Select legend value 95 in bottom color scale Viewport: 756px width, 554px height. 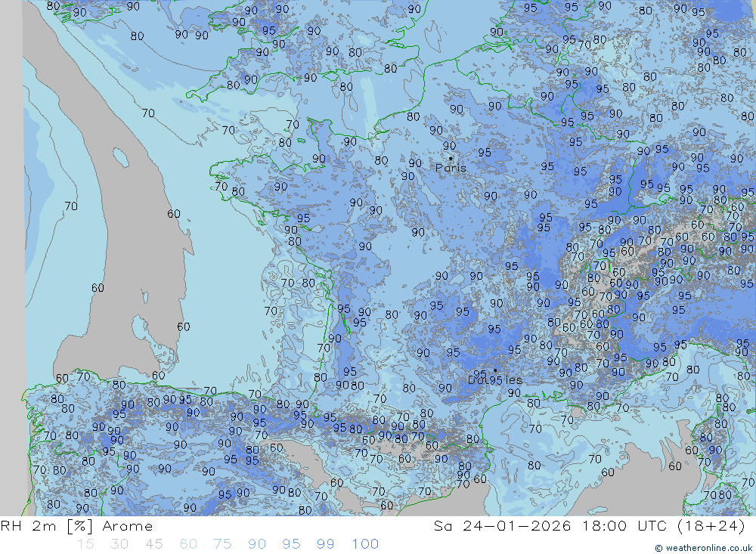(291, 544)
